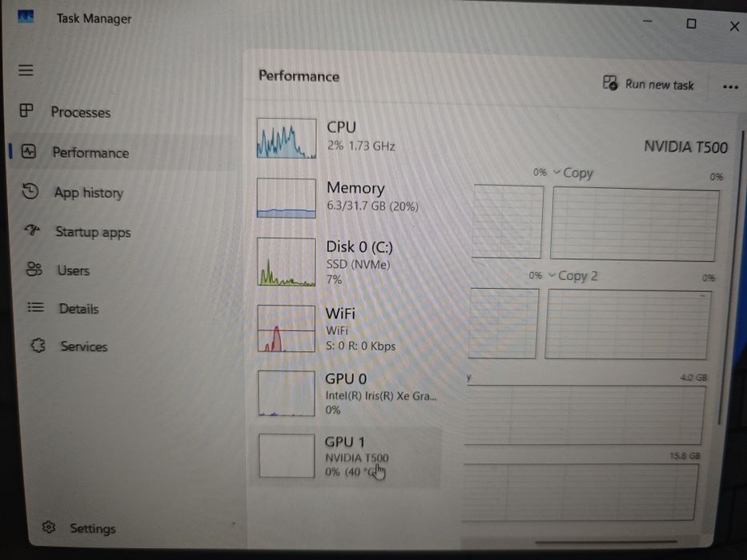Click the Details list icon

35,307
